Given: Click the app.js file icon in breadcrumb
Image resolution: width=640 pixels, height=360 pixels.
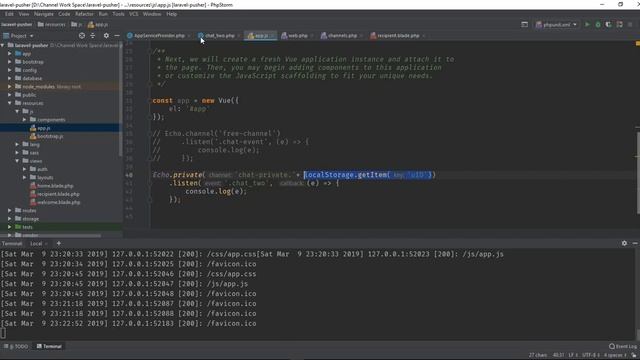Looking at the screenshot, I should pyautogui.click(x=91, y=24).
